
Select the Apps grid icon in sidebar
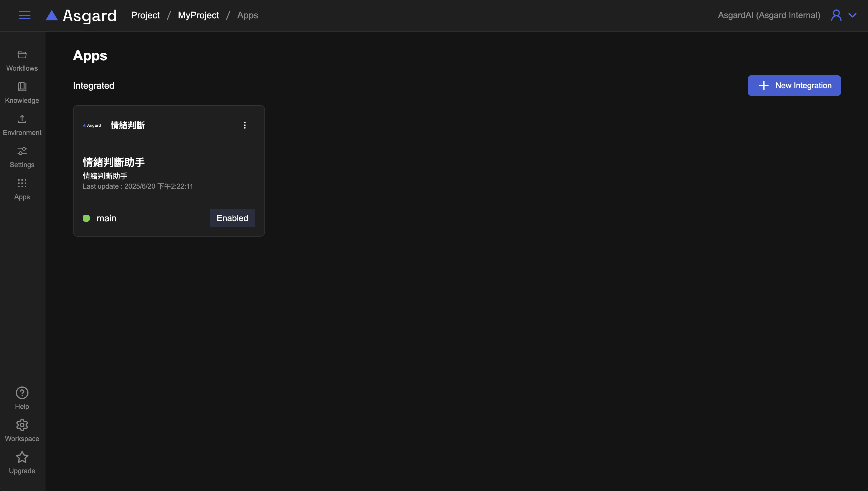22,190
